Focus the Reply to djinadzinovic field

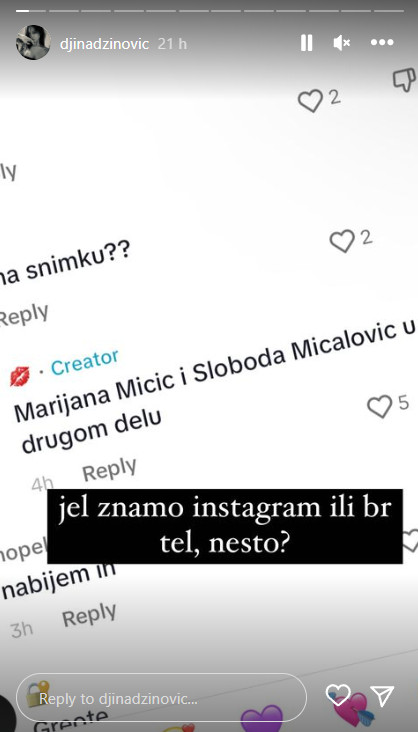161,698
